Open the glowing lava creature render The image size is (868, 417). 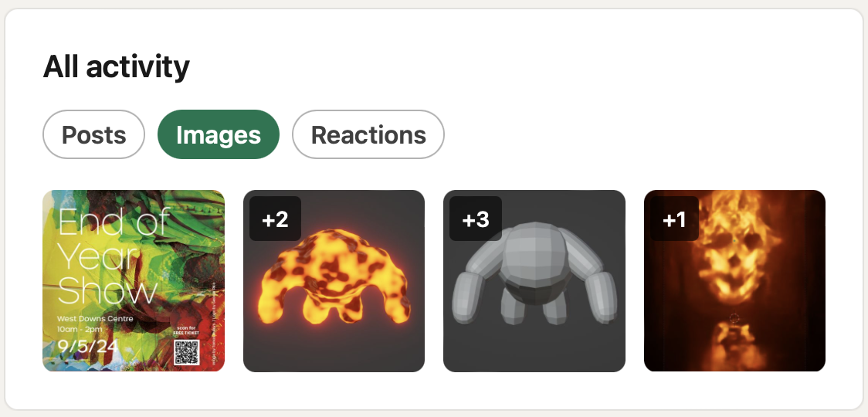click(334, 281)
